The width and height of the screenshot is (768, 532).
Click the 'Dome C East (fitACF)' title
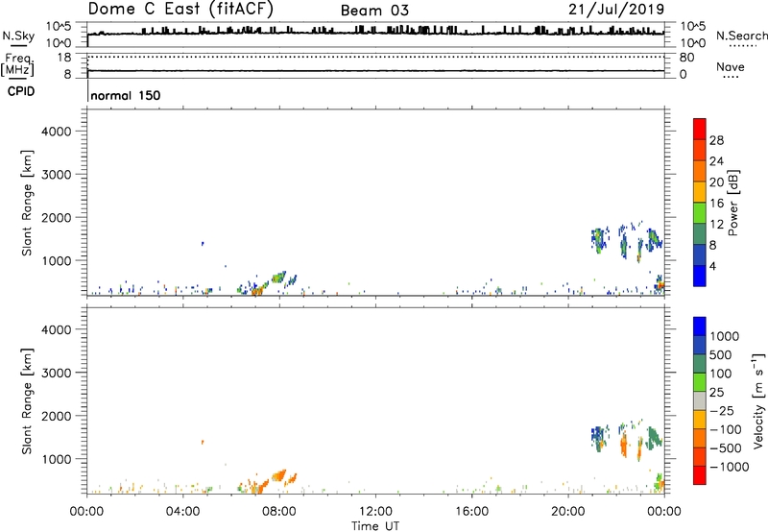pyautogui.click(x=180, y=10)
